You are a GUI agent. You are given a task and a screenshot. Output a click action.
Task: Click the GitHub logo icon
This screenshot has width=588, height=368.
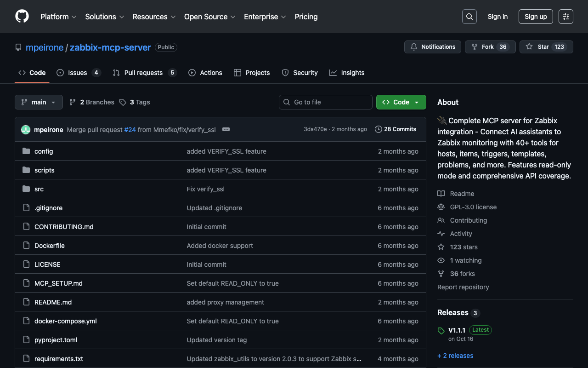pos(22,17)
